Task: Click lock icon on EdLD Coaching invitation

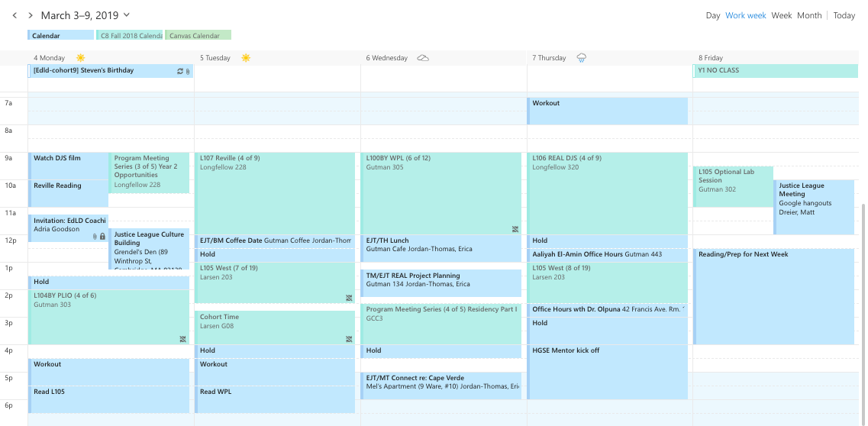Action: tap(102, 236)
